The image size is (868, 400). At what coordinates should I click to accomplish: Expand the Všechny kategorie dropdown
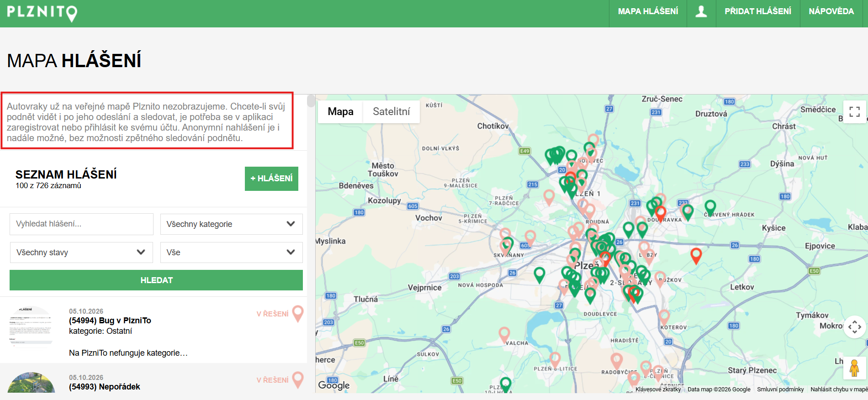pyautogui.click(x=231, y=224)
